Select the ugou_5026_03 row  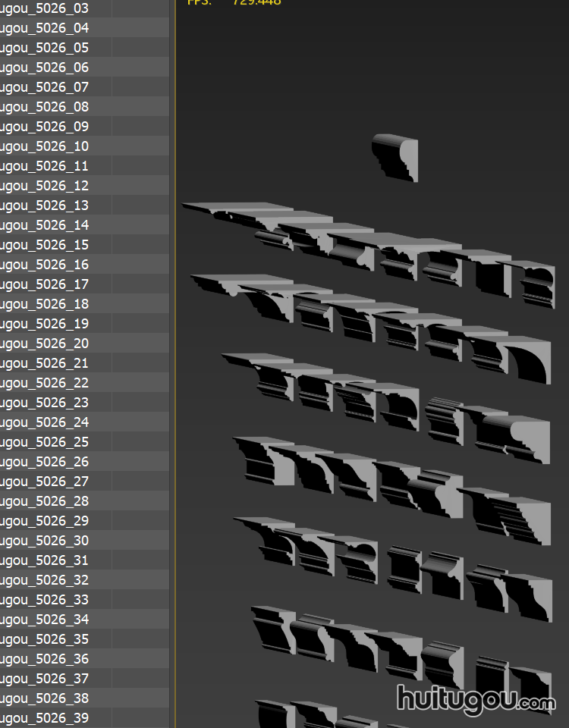[84, 8]
